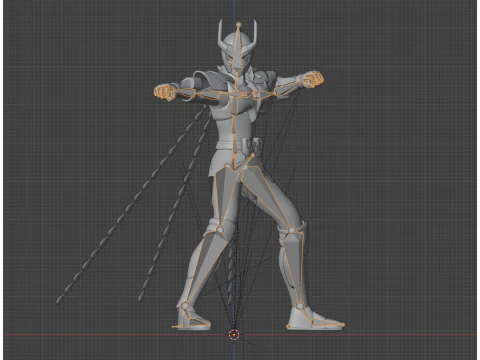Select ankle joint sphere on leg farthest from chains

tap(300, 306)
